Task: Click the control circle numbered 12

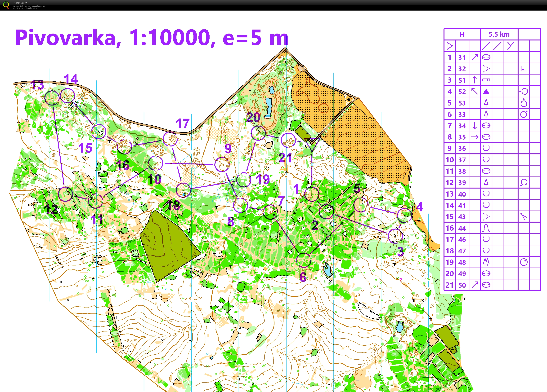Action: [x=65, y=194]
